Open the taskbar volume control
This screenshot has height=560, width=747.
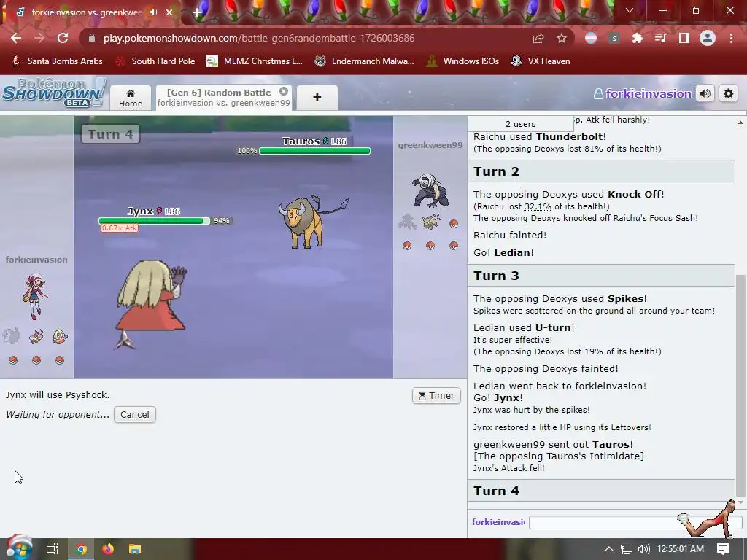click(643, 549)
